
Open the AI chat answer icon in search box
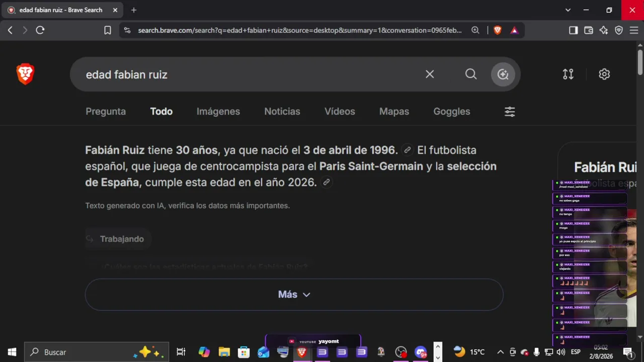pos(503,74)
